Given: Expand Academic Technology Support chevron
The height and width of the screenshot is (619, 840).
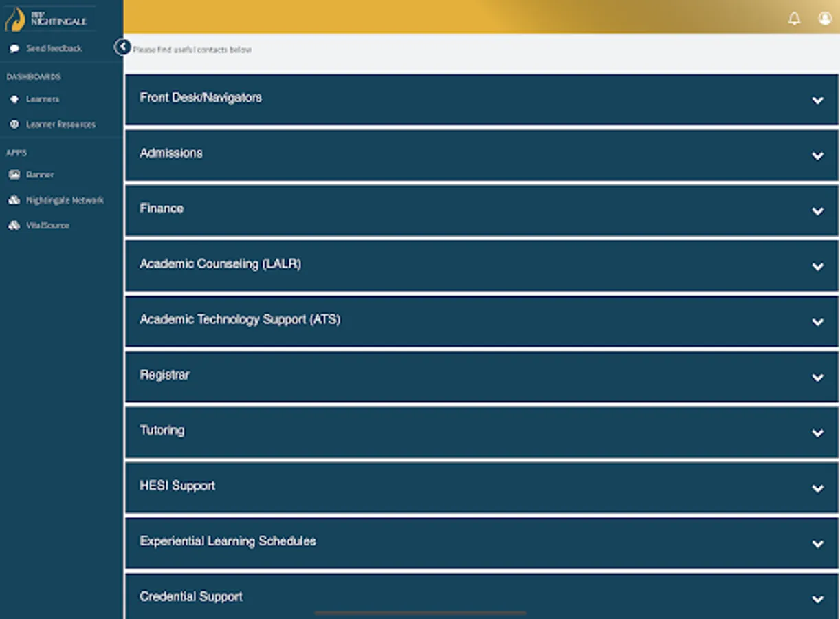Looking at the screenshot, I should (x=817, y=322).
